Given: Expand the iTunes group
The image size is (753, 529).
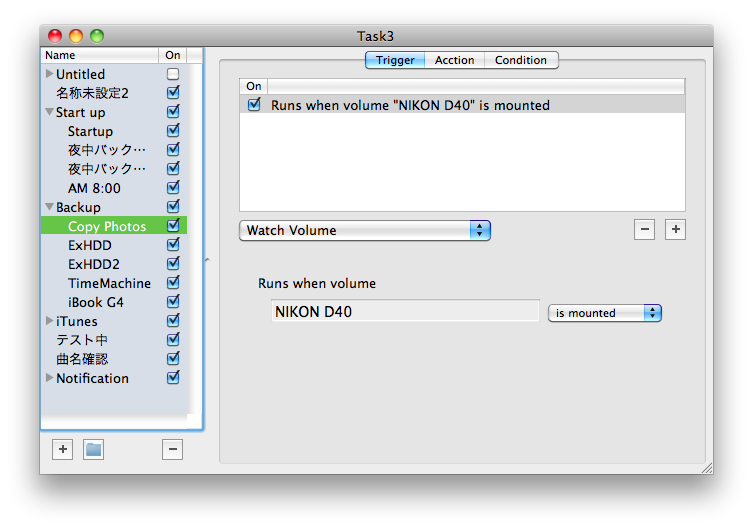Looking at the screenshot, I should click(50, 321).
